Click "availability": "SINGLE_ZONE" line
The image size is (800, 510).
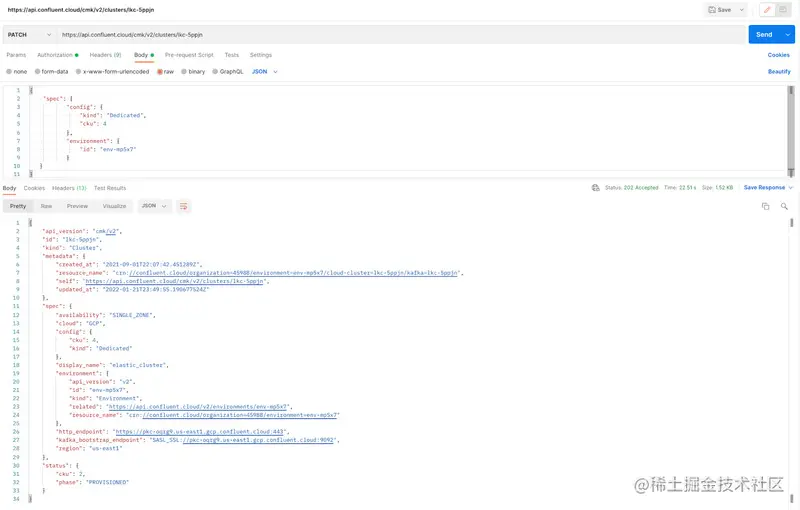106,315
